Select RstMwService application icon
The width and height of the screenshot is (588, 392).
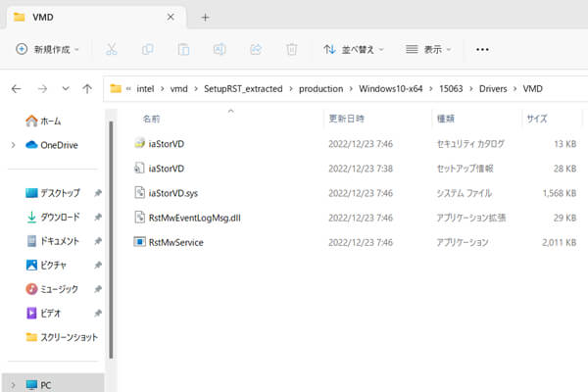click(139, 242)
